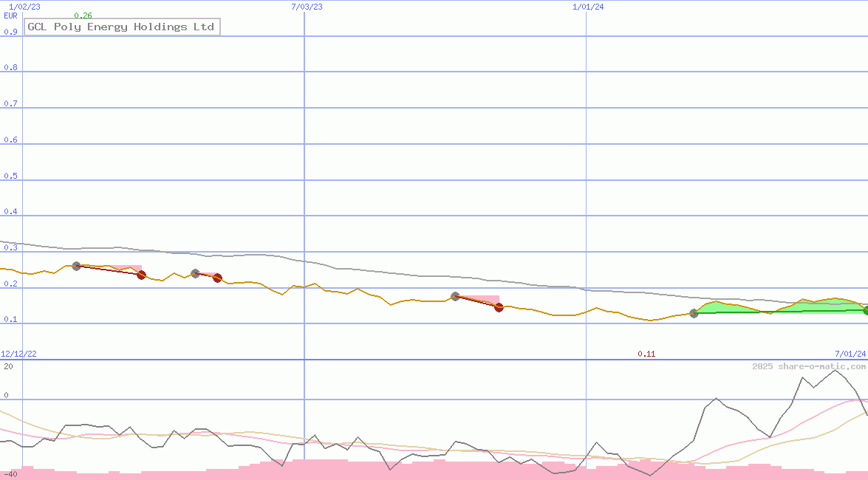Click the red 0.11 low-price label
This screenshot has height=480, width=868.
click(646, 354)
